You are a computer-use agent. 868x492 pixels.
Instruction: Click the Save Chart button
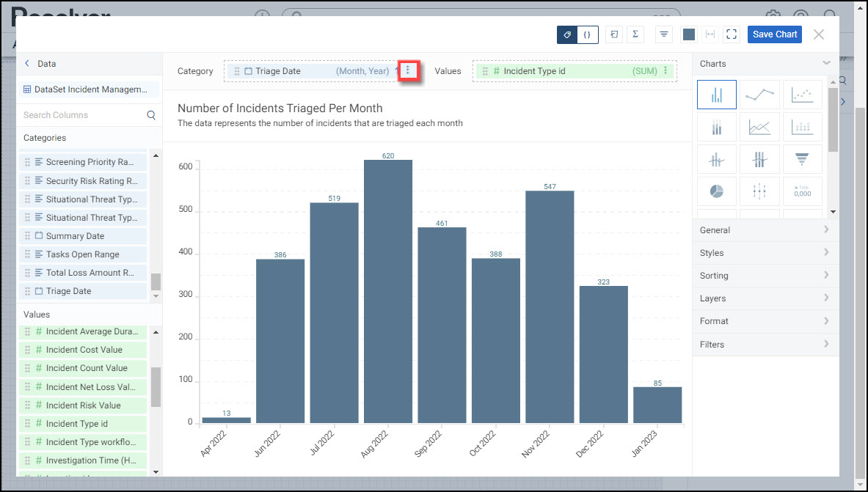(774, 34)
